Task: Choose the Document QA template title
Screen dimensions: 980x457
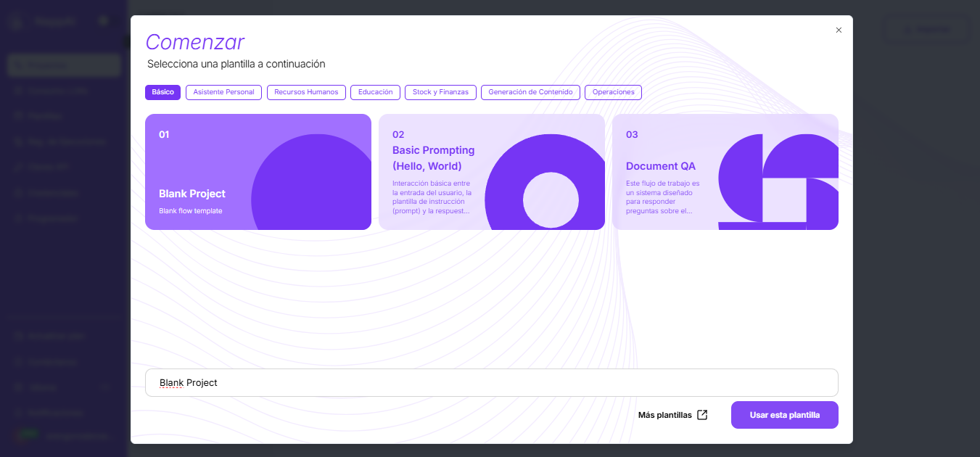Action: (x=660, y=166)
